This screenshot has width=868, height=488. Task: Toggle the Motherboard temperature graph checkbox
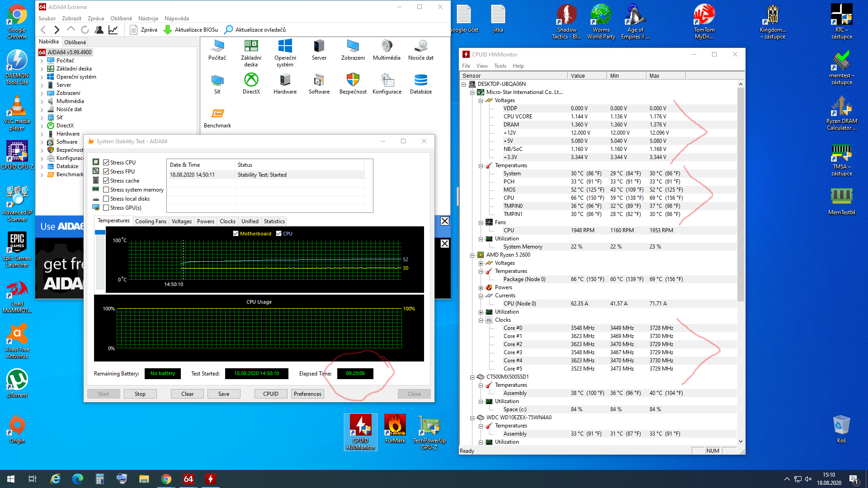pyautogui.click(x=236, y=234)
